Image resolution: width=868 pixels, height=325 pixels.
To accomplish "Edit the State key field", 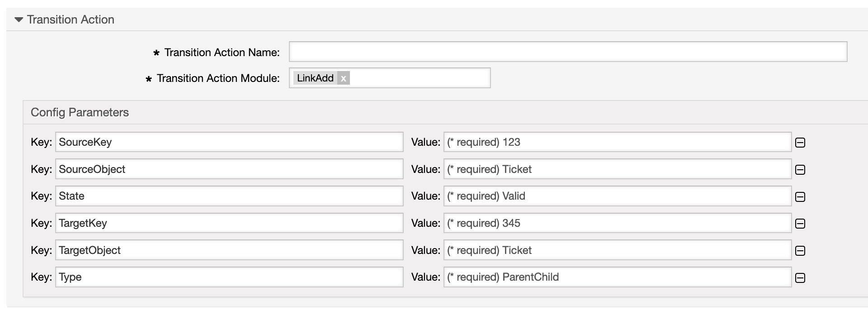I will [x=229, y=196].
